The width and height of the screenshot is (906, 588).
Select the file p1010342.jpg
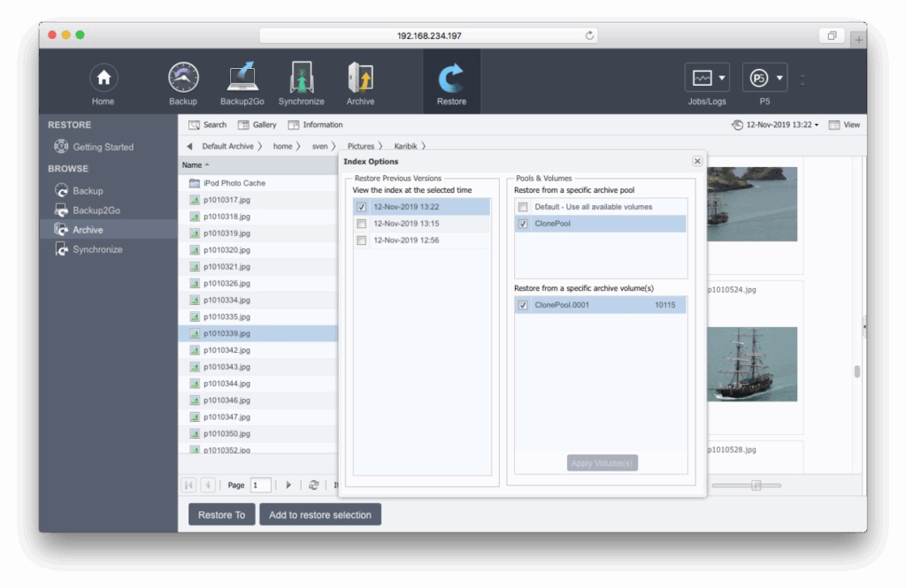click(x=226, y=350)
